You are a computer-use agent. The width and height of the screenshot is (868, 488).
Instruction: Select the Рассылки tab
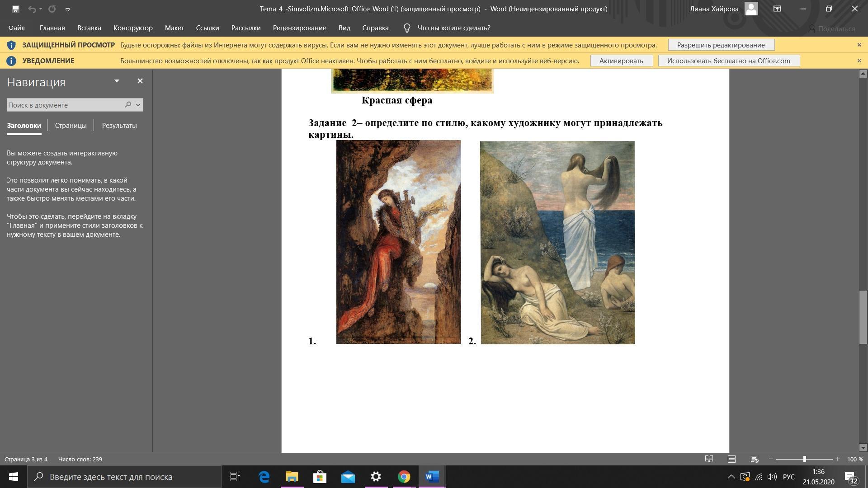click(x=246, y=28)
